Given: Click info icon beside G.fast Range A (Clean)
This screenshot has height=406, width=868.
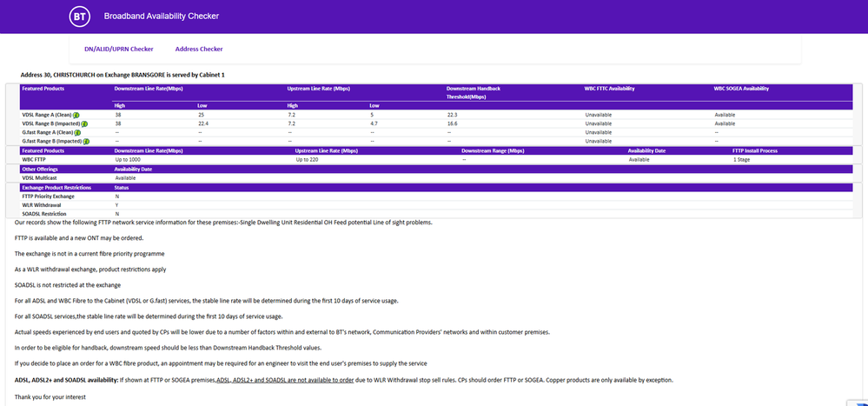Looking at the screenshot, I should (78, 132).
